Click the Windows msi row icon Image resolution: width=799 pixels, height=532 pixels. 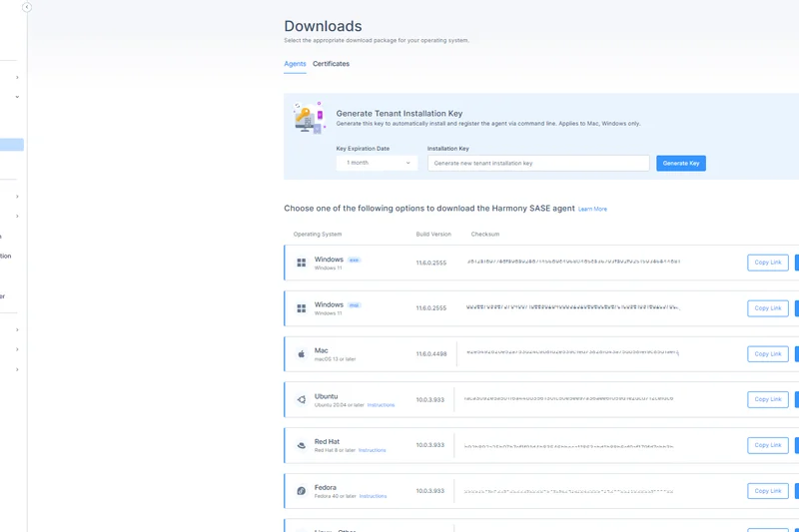[x=302, y=308]
